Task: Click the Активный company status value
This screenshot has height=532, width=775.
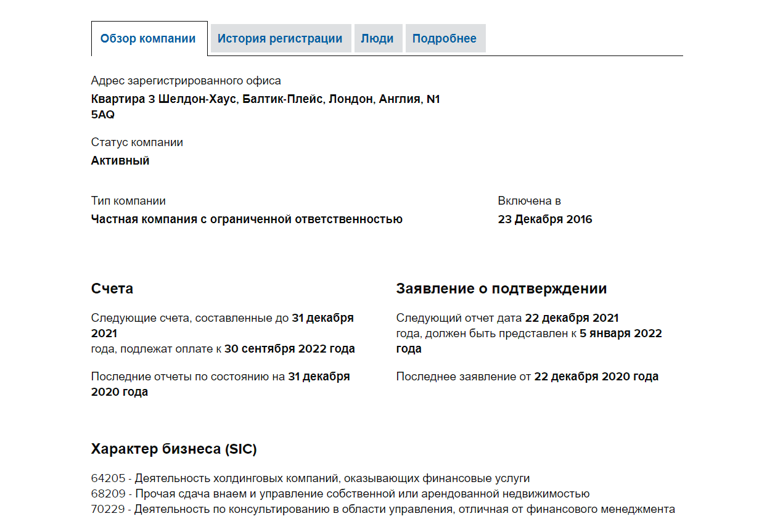Action: 120,161
